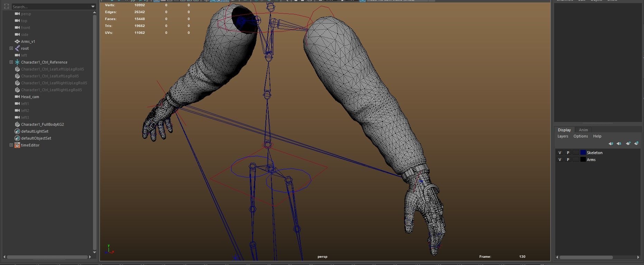The width and height of the screenshot is (644, 265).
Task: Click the top camera icon in Outliner
Action: tap(17, 21)
